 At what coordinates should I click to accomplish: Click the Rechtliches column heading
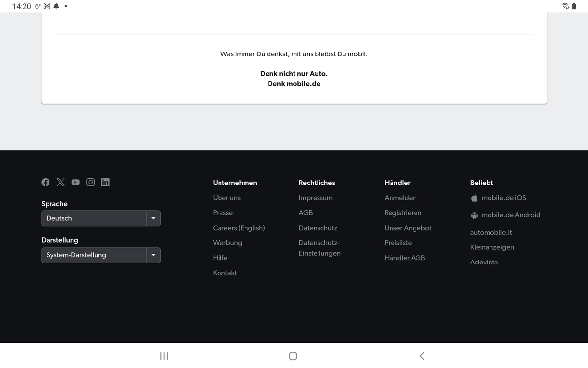(x=317, y=183)
